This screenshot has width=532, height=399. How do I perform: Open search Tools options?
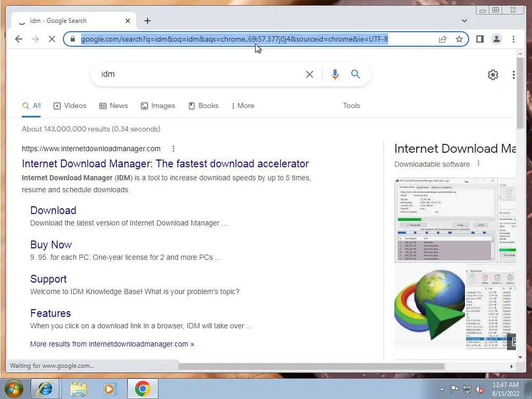pyautogui.click(x=351, y=106)
